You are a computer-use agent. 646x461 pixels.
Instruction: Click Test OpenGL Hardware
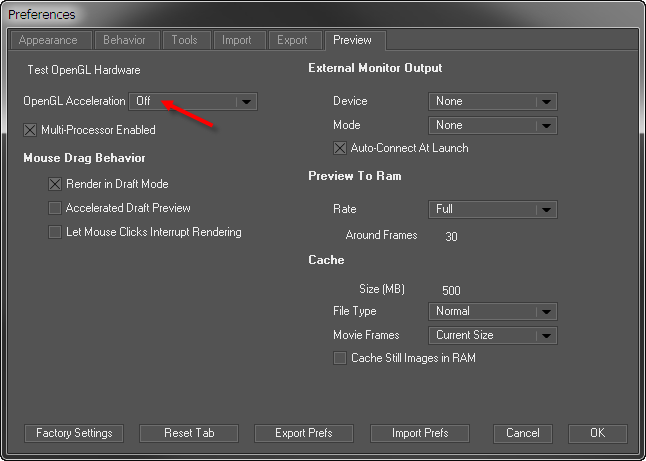pos(82,70)
